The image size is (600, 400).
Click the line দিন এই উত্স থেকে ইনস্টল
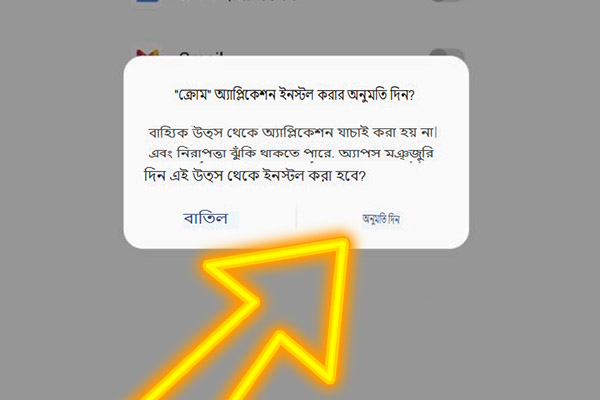(255, 176)
